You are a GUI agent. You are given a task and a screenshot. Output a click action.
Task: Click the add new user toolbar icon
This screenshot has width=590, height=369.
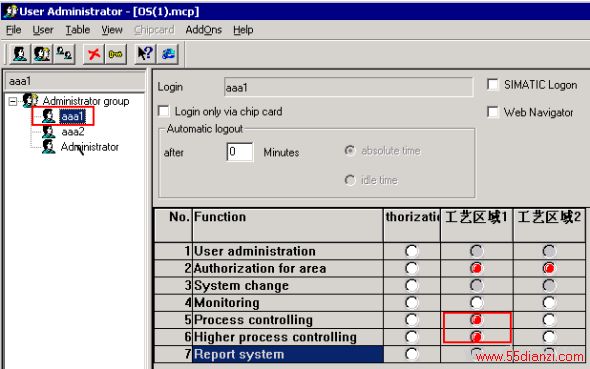coord(20,54)
